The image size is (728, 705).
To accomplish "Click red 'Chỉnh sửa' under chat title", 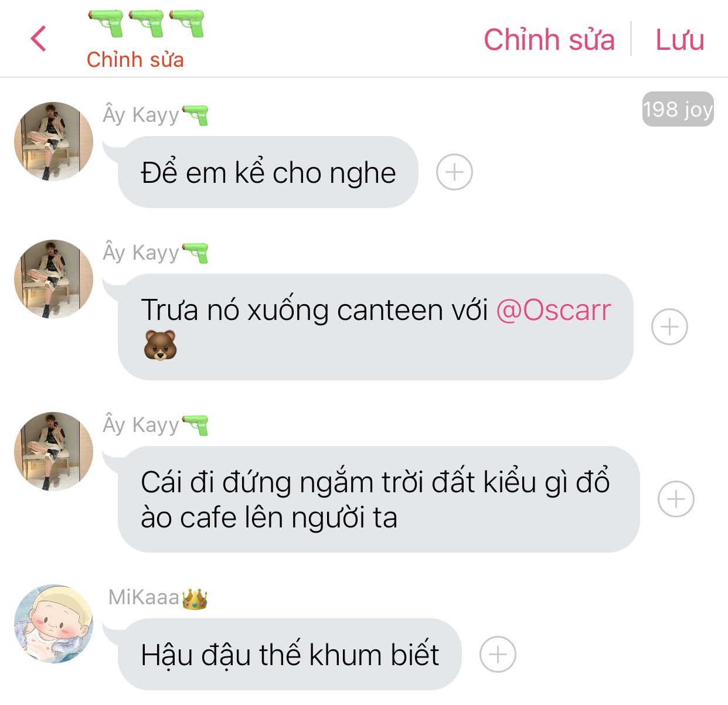I will [x=135, y=60].
